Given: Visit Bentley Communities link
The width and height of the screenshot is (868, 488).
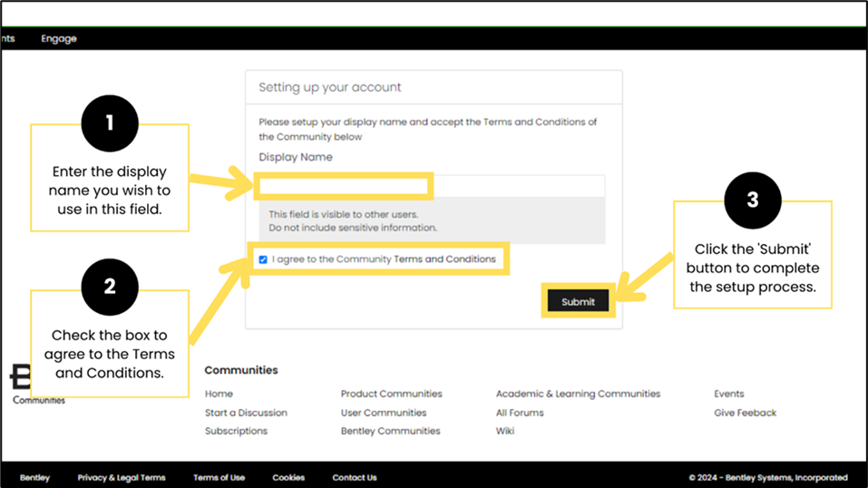Looking at the screenshot, I should (390, 431).
